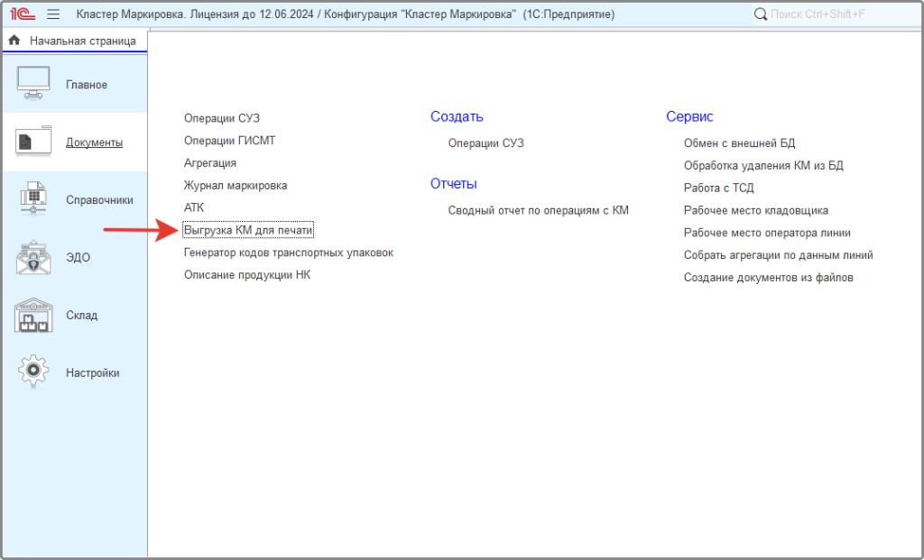924x560 pixels.
Task: Click the warehouse icon for Склад
Action: [33, 315]
